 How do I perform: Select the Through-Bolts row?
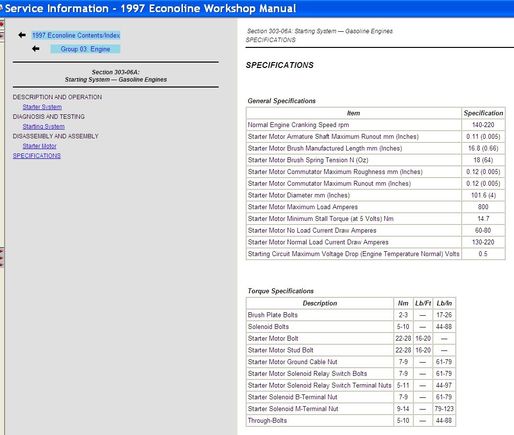pos(351,421)
